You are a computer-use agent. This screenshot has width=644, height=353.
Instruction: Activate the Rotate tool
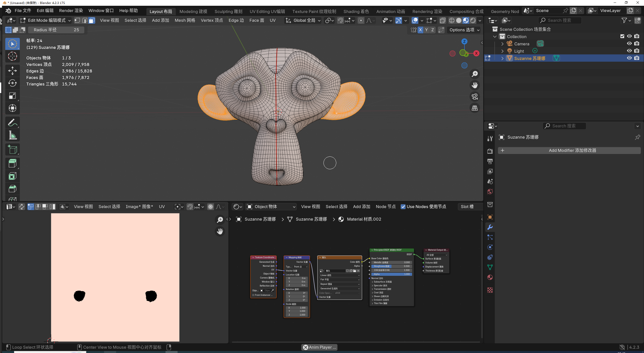coord(12,83)
